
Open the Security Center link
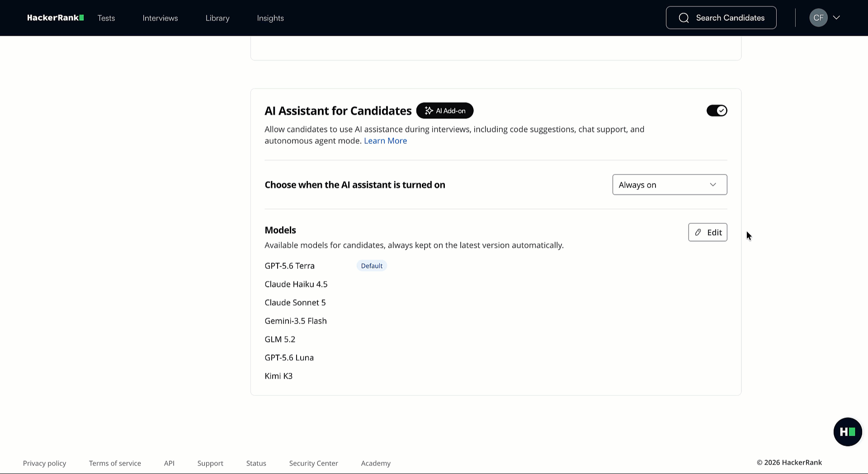(314, 463)
